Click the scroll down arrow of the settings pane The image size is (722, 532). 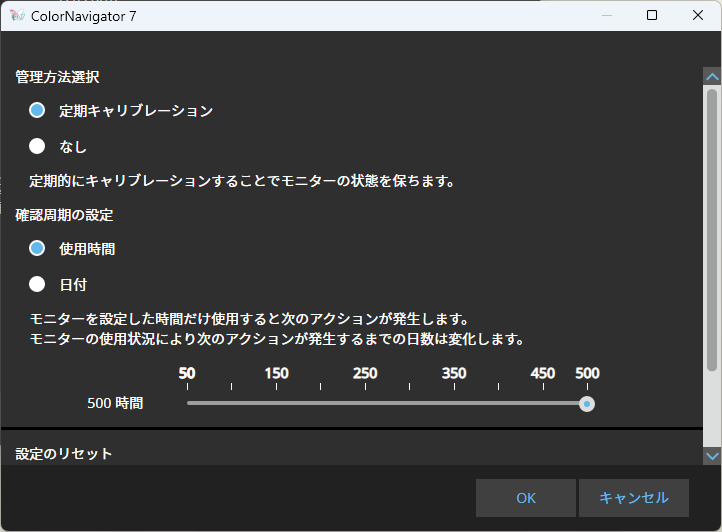[x=712, y=455]
